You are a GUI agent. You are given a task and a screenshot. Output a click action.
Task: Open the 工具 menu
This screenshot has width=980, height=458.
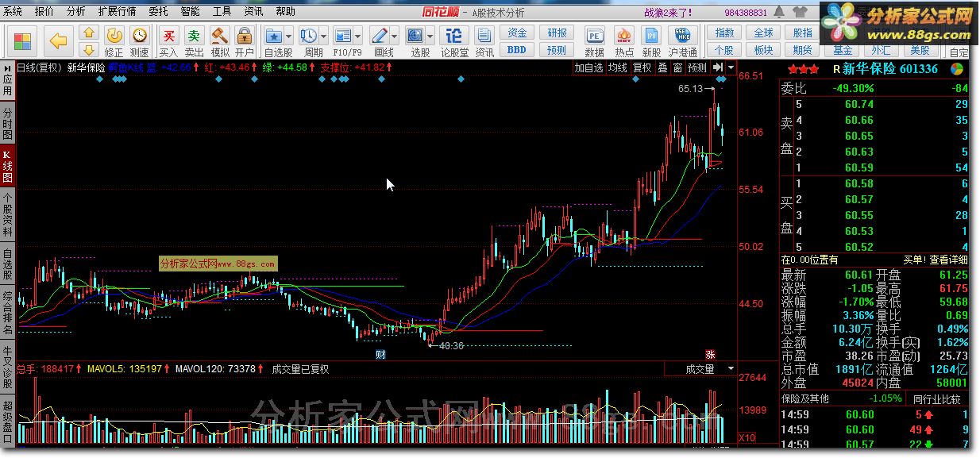coord(222,12)
